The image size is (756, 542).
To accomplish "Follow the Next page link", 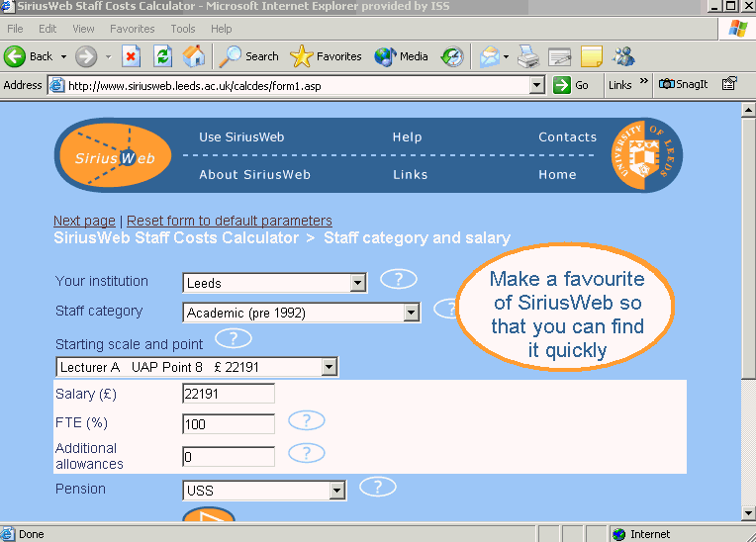I will pyautogui.click(x=84, y=221).
